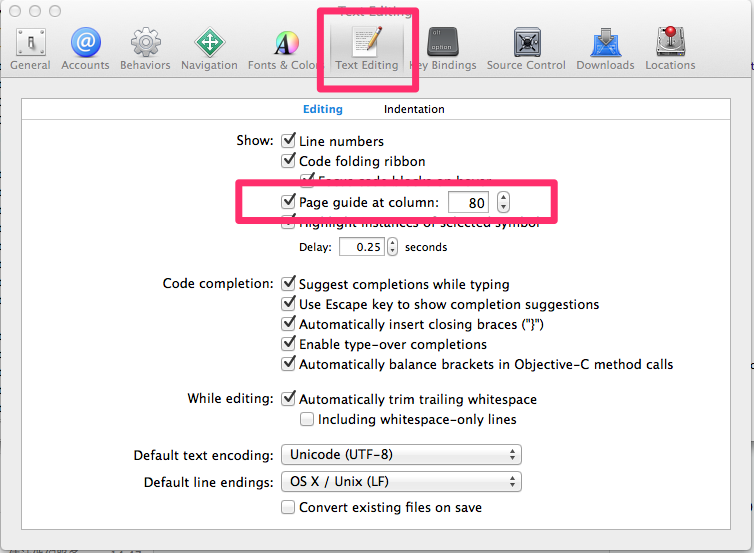Click the window close button

tap(15, 11)
